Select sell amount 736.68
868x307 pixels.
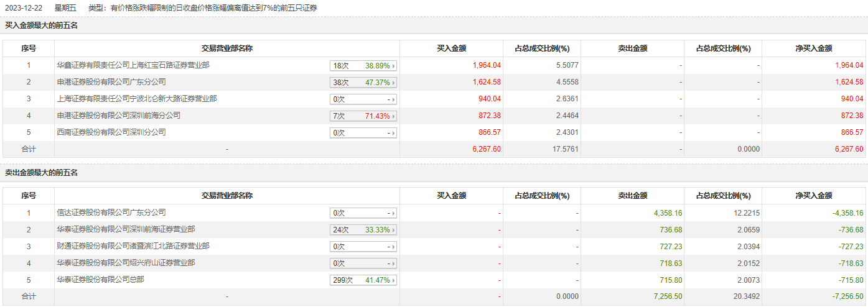point(670,229)
